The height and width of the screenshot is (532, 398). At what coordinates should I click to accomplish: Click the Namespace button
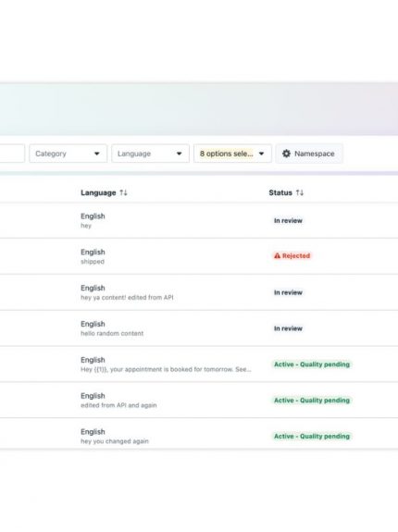coord(309,154)
